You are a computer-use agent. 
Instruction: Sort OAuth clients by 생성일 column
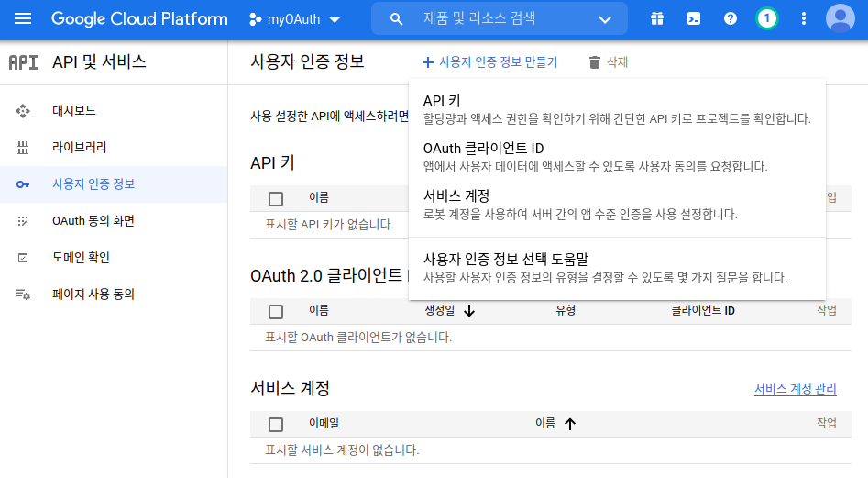[440, 310]
